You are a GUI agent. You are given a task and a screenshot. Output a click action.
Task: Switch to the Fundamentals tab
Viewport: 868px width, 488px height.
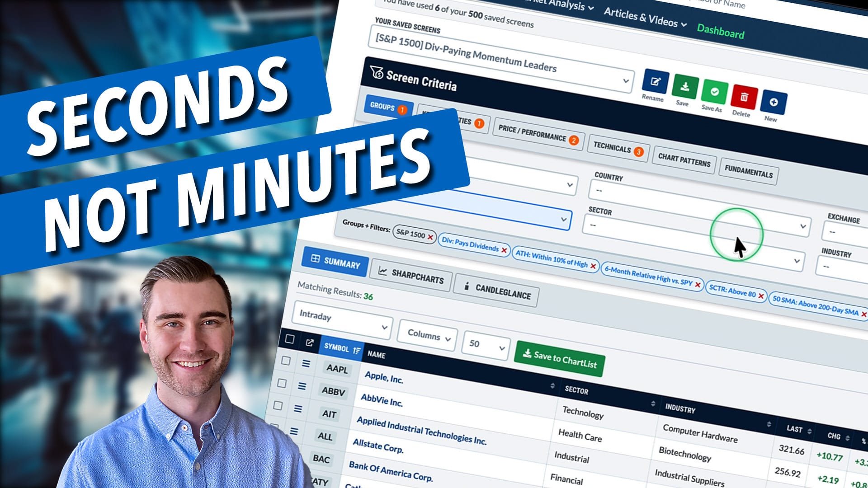tap(749, 172)
